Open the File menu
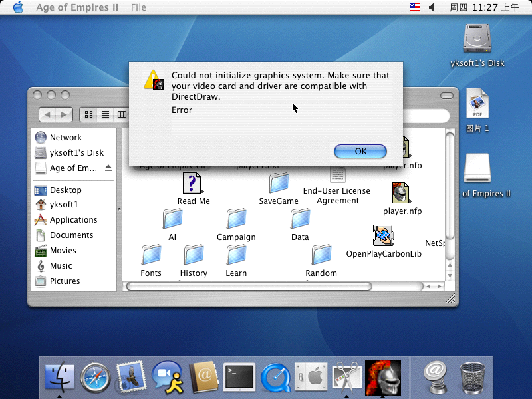The width and height of the screenshot is (532, 399). 138,7
